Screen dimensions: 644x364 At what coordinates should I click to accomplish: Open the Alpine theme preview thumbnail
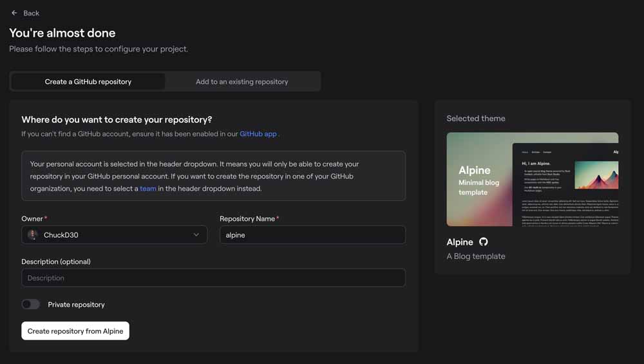(x=533, y=179)
